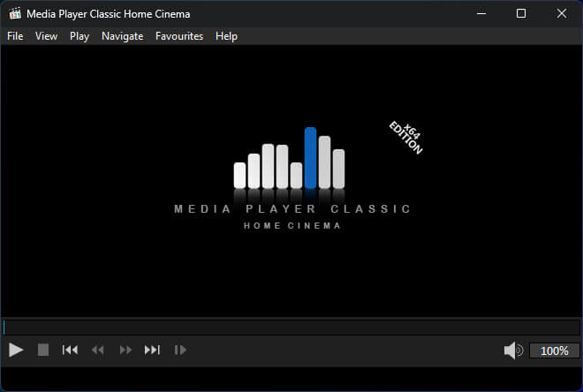Show the Favourites menu
The image size is (583, 392).
coord(179,36)
